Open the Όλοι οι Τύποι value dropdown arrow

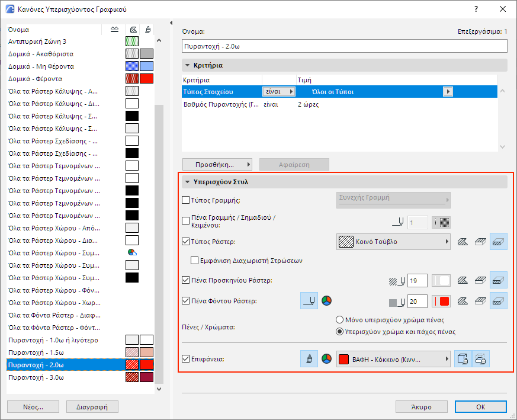(448, 92)
